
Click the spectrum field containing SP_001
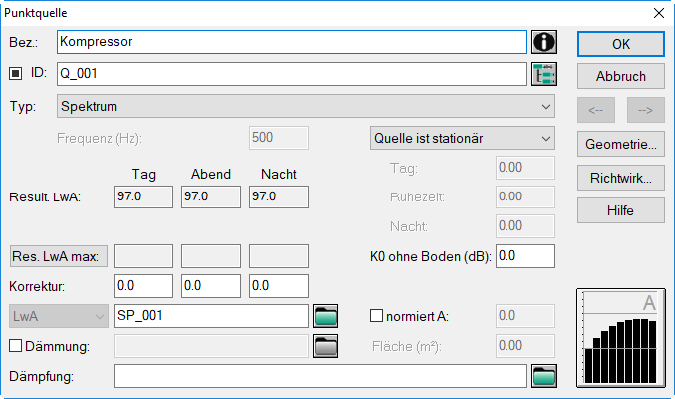211,316
